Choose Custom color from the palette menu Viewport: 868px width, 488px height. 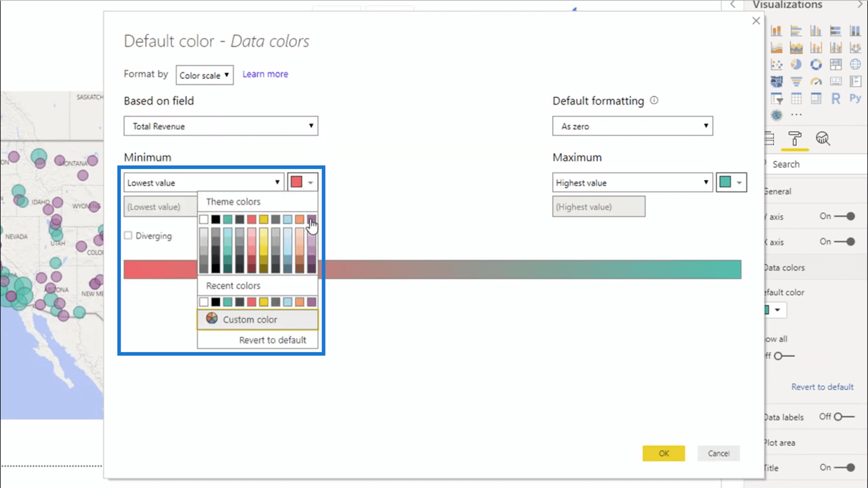[x=258, y=320]
